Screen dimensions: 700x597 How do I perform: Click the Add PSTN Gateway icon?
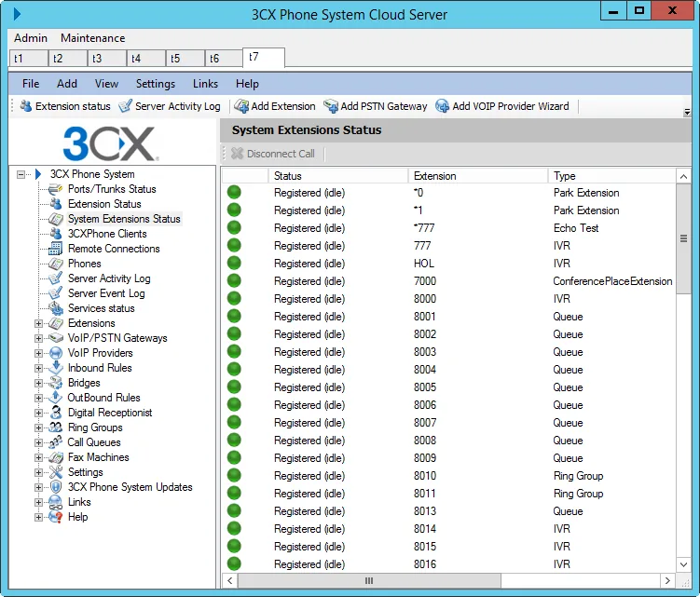pyautogui.click(x=331, y=106)
